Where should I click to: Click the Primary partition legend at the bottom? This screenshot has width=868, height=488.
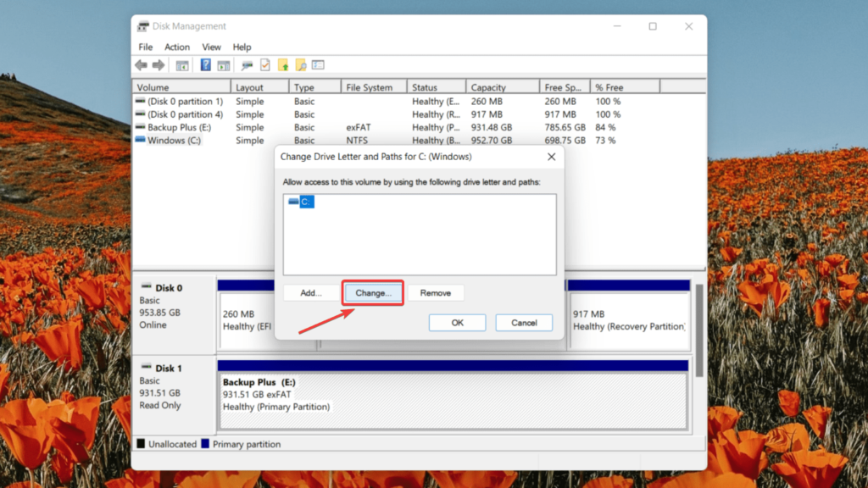point(247,443)
